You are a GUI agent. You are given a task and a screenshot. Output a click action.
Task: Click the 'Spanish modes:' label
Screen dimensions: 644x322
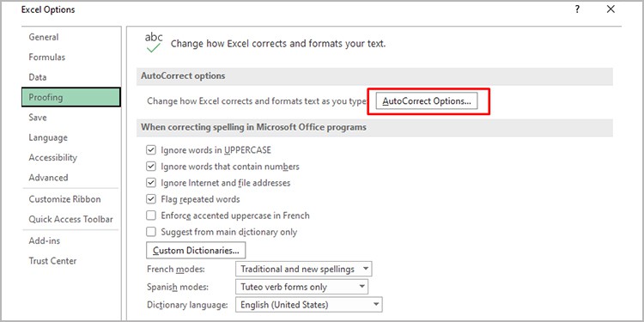click(x=178, y=287)
